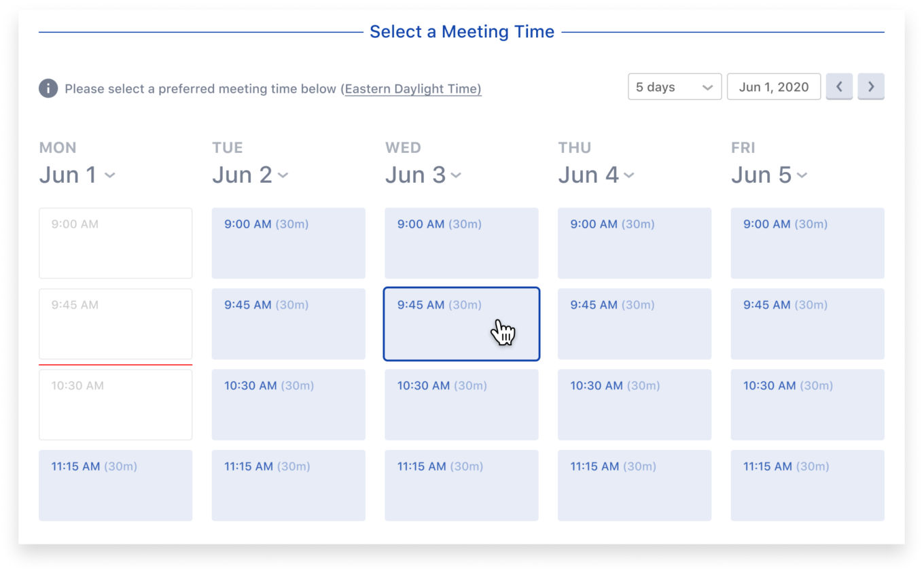Click the Jun 1, 2020 date field
The height and width of the screenshot is (573, 924).
tap(774, 87)
